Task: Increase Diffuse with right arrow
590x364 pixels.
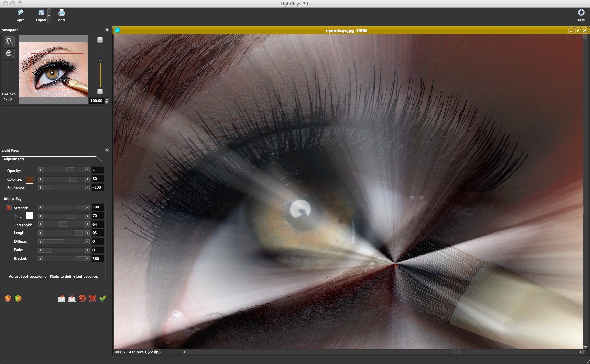Action: [x=87, y=242]
